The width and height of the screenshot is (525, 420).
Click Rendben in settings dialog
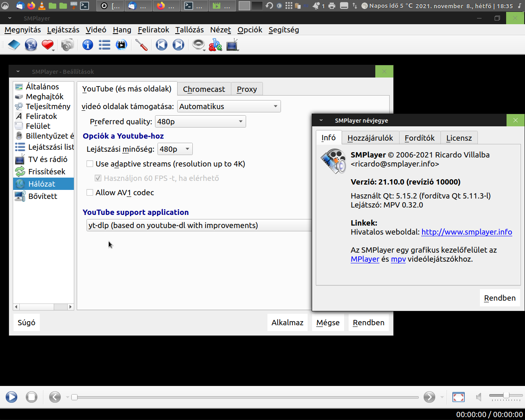point(368,322)
